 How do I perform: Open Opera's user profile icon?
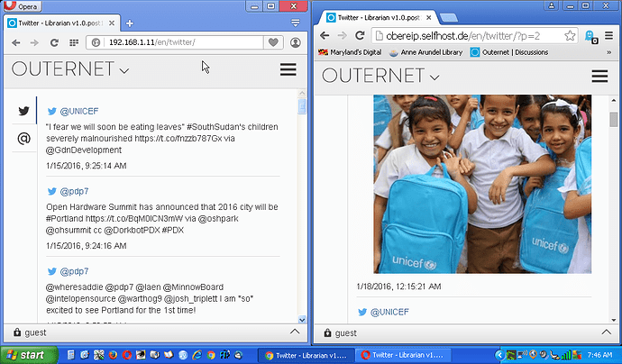click(296, 42)
